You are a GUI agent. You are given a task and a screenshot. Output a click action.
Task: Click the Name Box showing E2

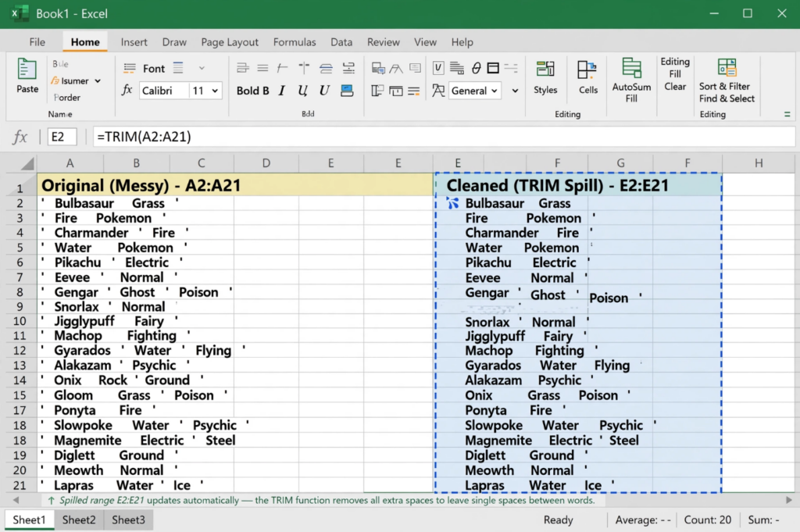pyautogui.click(x=62, y=137)
